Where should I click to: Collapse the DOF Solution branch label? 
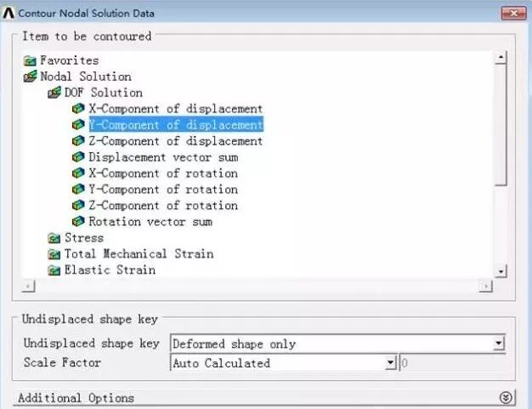[103, 93]
